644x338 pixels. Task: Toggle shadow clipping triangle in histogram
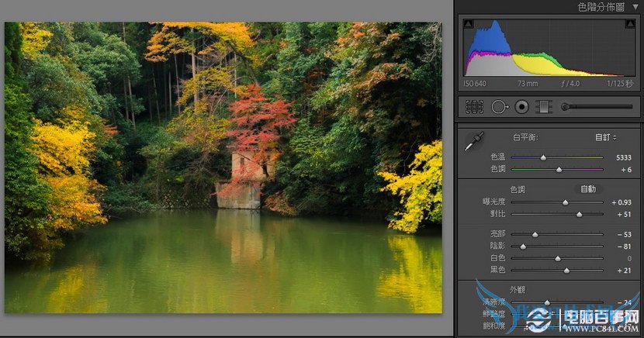click(x=468, y=24)
